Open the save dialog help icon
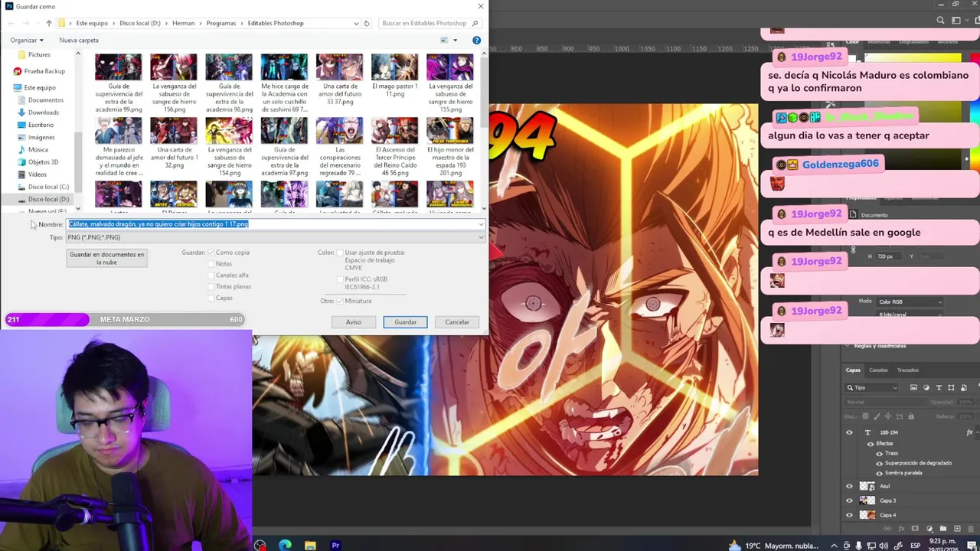This screenshot has height=551, width=980. click(x=476, y=40)
